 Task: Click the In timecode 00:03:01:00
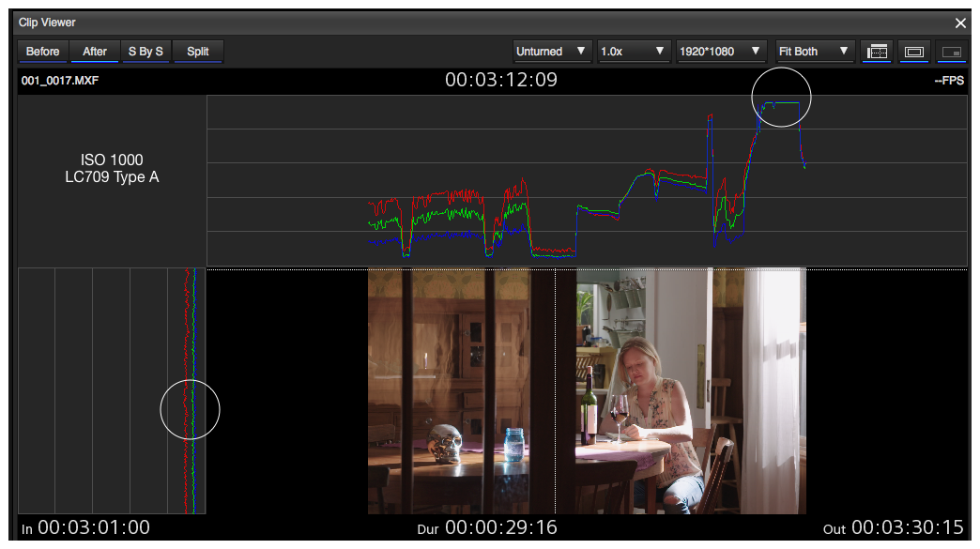[93, 527]
